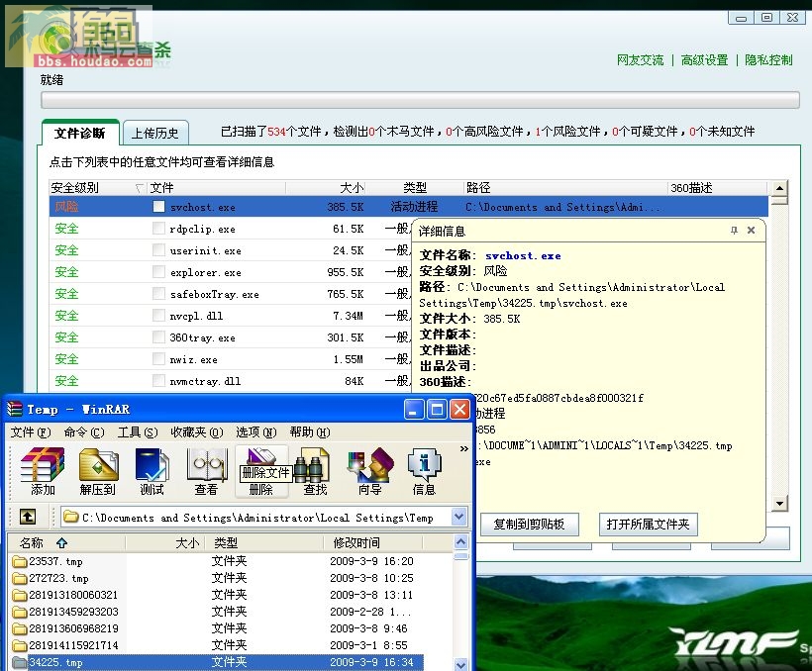Pin the details (详细信息) panel
This screenshot has height=671, width=812.
tap(734, 231)
